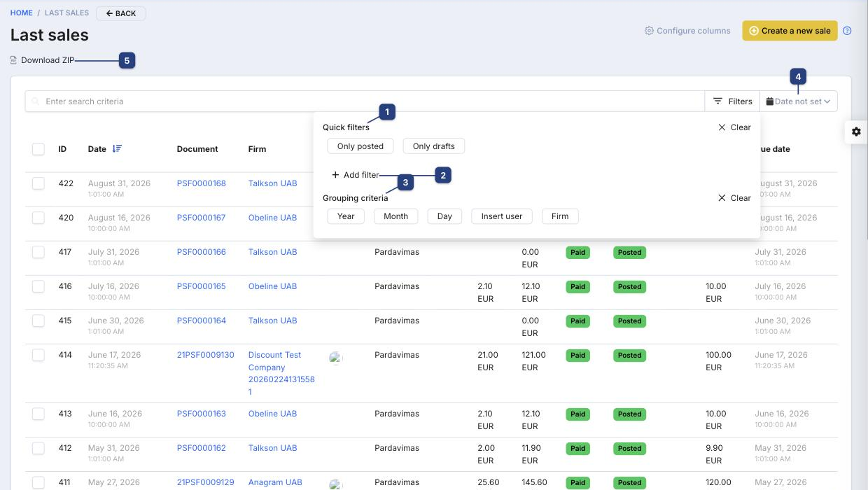
Task: Apply the Only posted quick filter
Action: coord(360,146)
